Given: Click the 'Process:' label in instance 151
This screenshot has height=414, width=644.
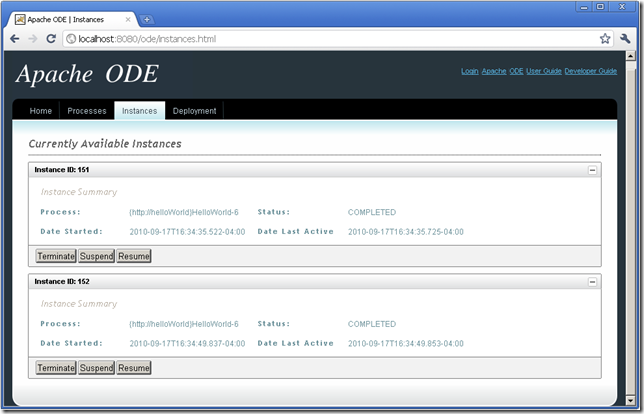Looking at the screenshot, I should pyautogui.click(x=60, y=212).
